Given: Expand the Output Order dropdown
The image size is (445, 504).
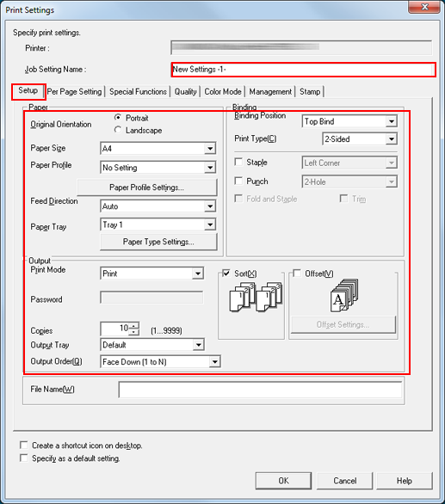Looking at the screenshot, I should pos(214,362).
